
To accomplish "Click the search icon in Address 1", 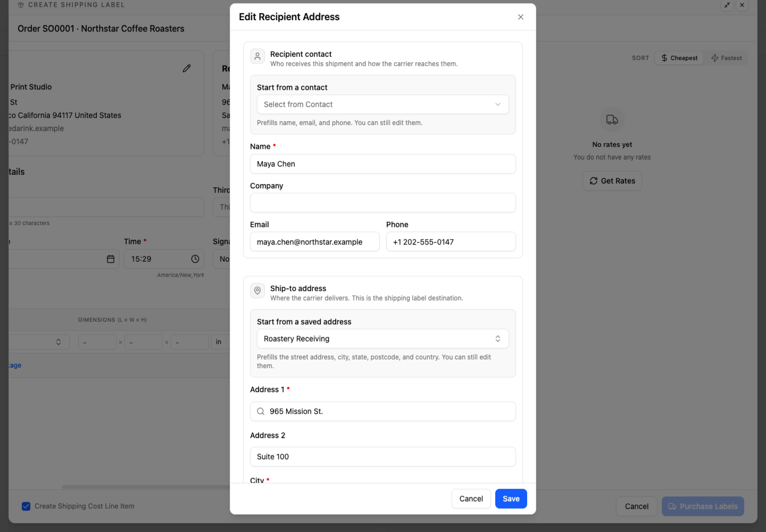I will (261, 411).
